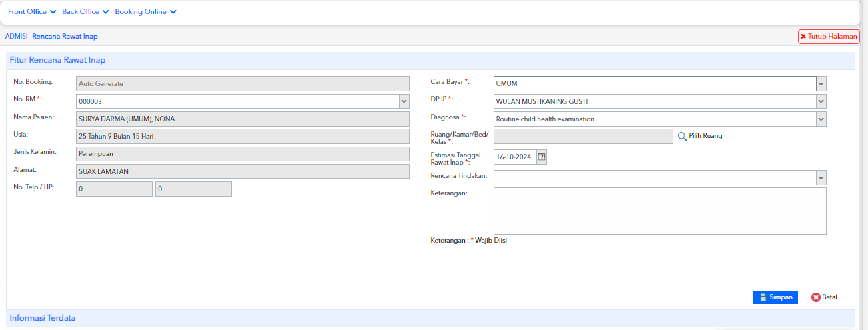Screen dimensions: 868x330
Task: Click the save icon on Simpan button
Action: [763, 297]
